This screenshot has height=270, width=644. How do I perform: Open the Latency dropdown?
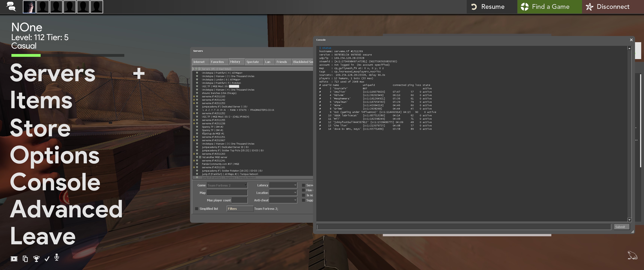pos(283,185)
